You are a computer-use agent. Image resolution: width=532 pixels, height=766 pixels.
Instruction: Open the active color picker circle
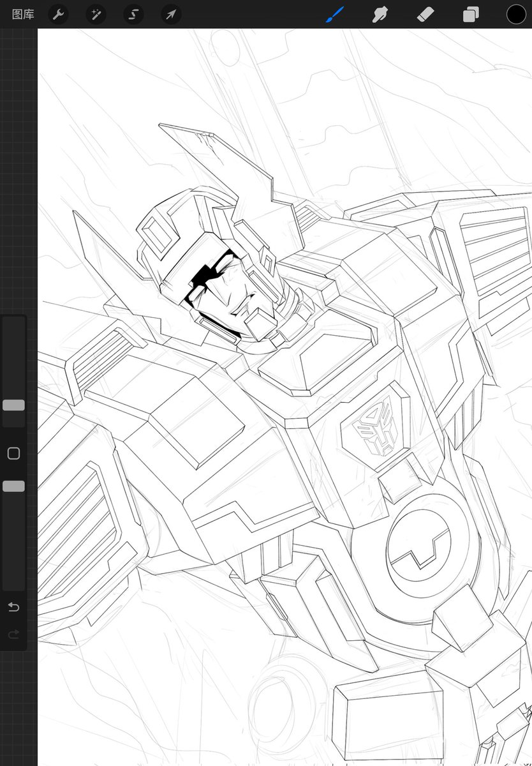[516, 14]
